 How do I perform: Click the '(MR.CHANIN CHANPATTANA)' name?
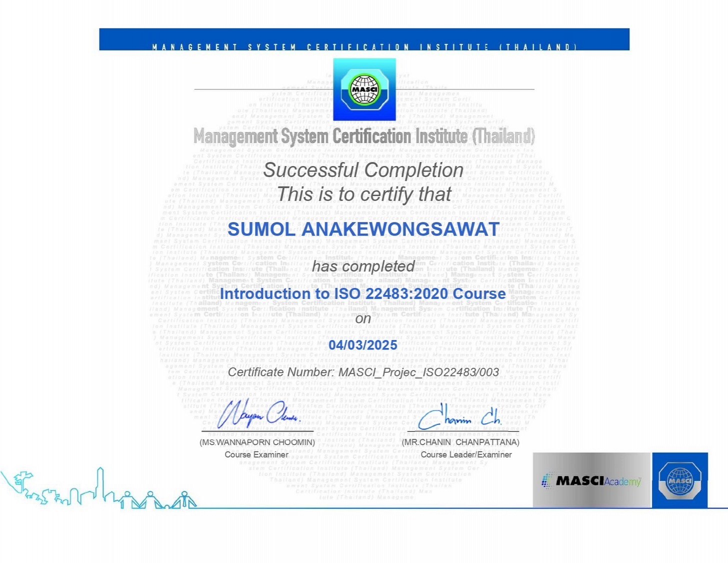[x=460, y=442]
